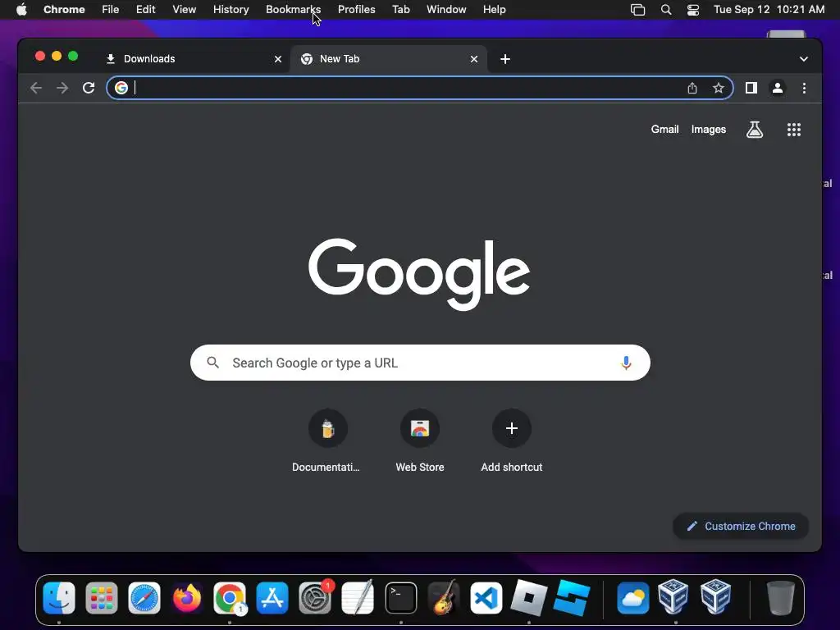Open Launchpad from the dock
This screenshot has width=840, height=630.
pyautogui.click(x=102, y=597)
